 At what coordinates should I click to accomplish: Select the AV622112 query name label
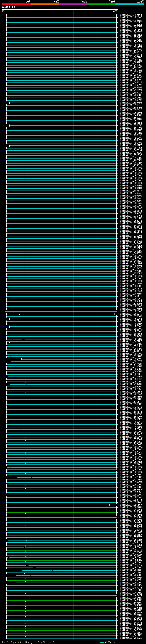8,8
